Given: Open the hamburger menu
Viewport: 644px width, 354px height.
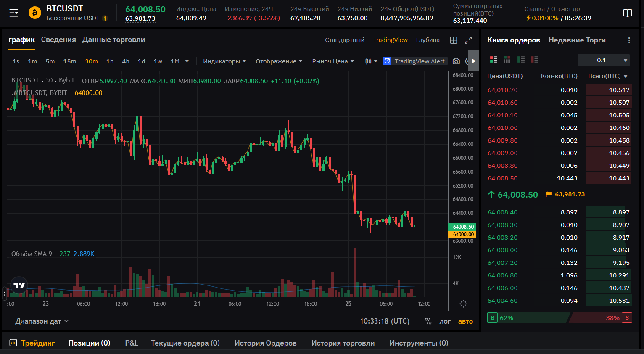Looking at the screenshot, I should point(14,13).
